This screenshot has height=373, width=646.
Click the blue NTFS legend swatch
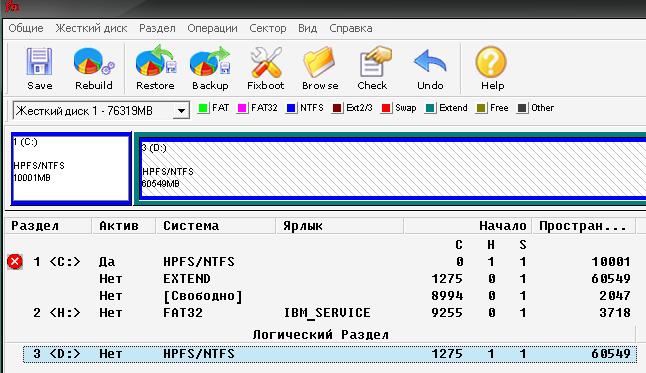tap(291, 108)
